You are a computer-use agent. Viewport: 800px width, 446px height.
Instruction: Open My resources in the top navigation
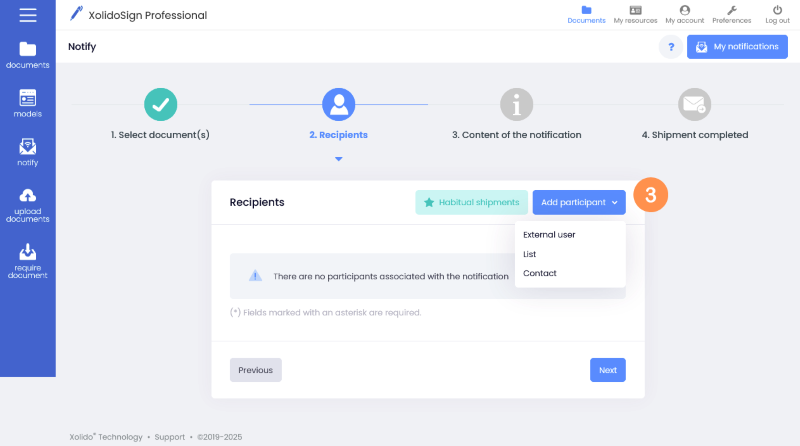(635, 15)
